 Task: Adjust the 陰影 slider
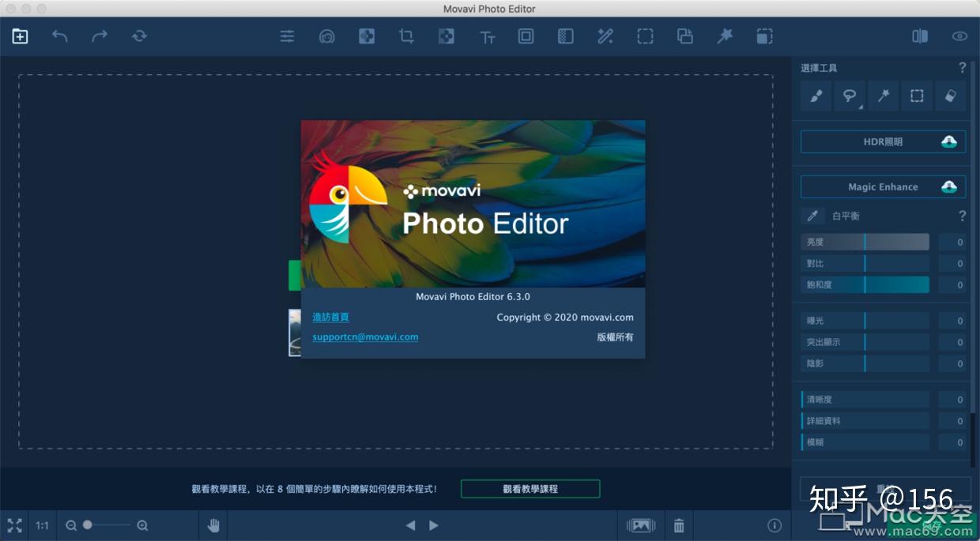865,363
